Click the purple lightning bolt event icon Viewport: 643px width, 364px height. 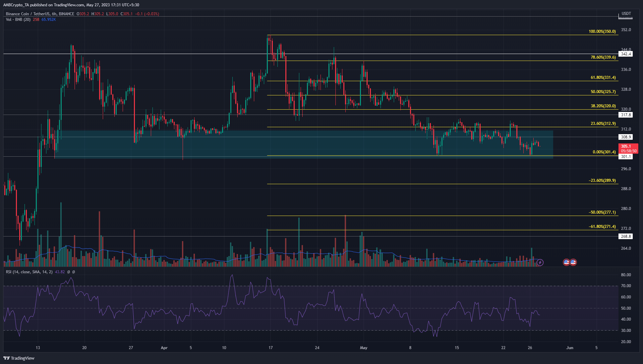[x=540, y=263]
